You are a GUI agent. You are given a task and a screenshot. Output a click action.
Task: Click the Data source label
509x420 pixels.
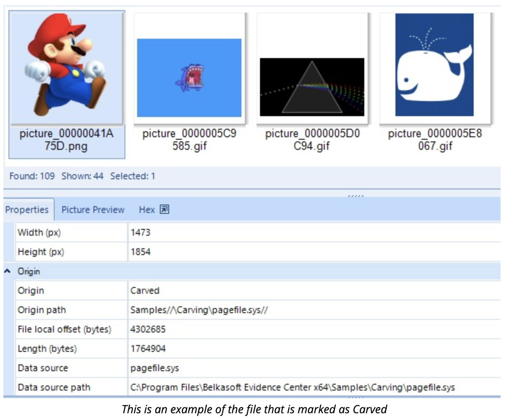point(42,368)
